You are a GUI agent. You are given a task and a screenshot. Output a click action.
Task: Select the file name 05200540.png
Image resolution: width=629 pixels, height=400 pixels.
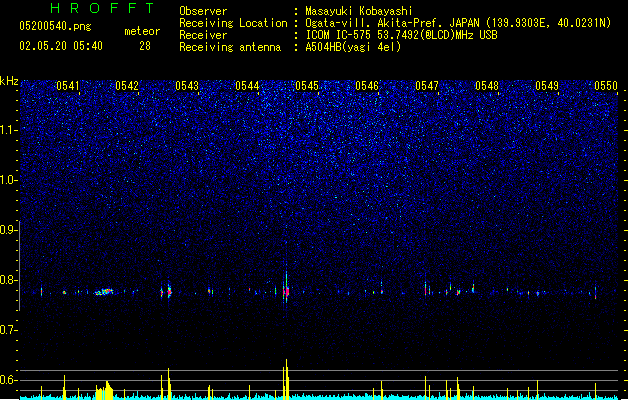click(55, 26)
